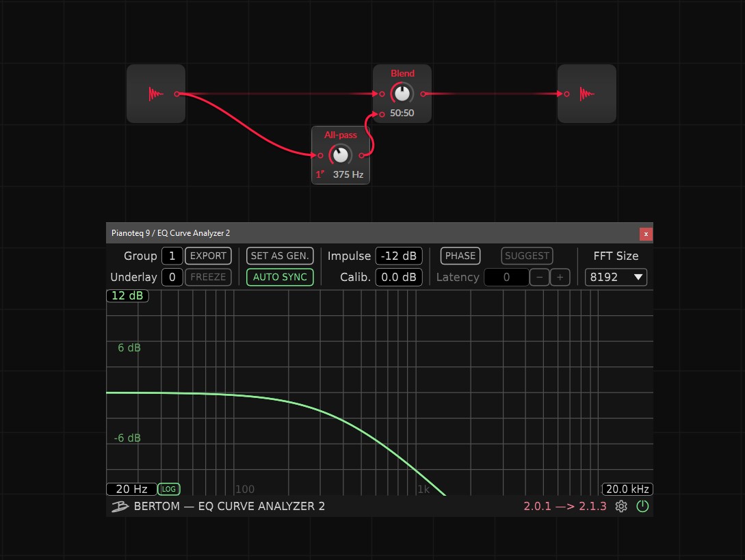The width and height of the screenshot is (745, 560).
Task: Click the 6 dB graph axis label
Action: pos(129,347)
